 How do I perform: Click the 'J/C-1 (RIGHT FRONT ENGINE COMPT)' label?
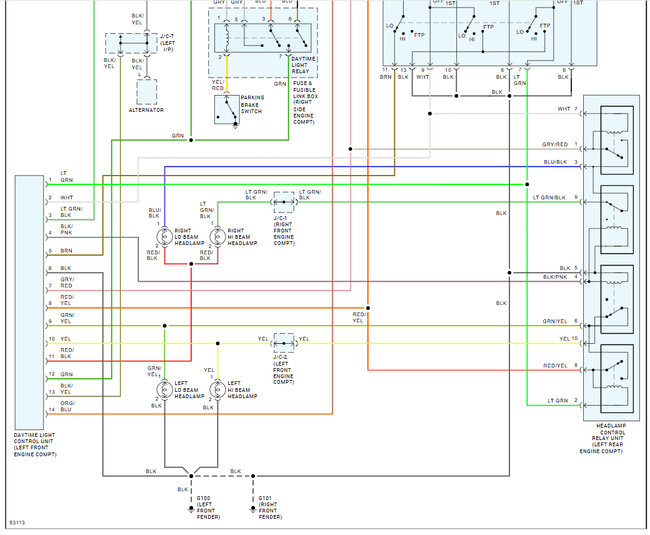pos(284,231)
